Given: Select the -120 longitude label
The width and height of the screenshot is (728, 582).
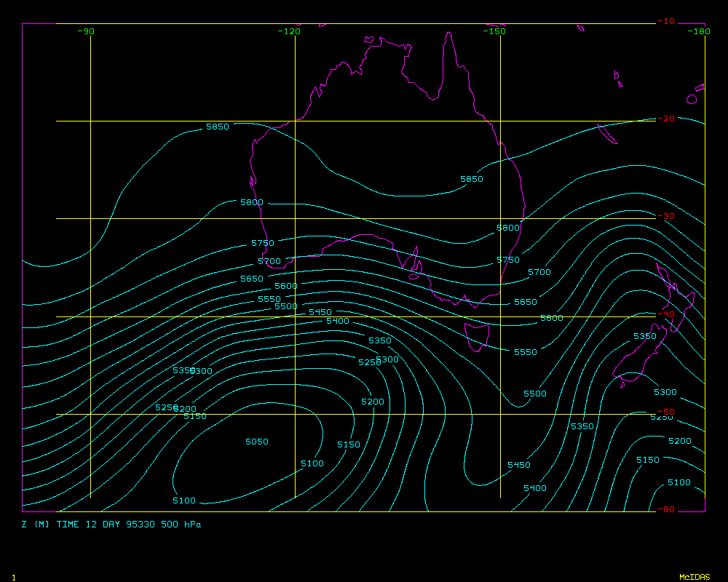Looking at the screenshot, I should 289,31.
